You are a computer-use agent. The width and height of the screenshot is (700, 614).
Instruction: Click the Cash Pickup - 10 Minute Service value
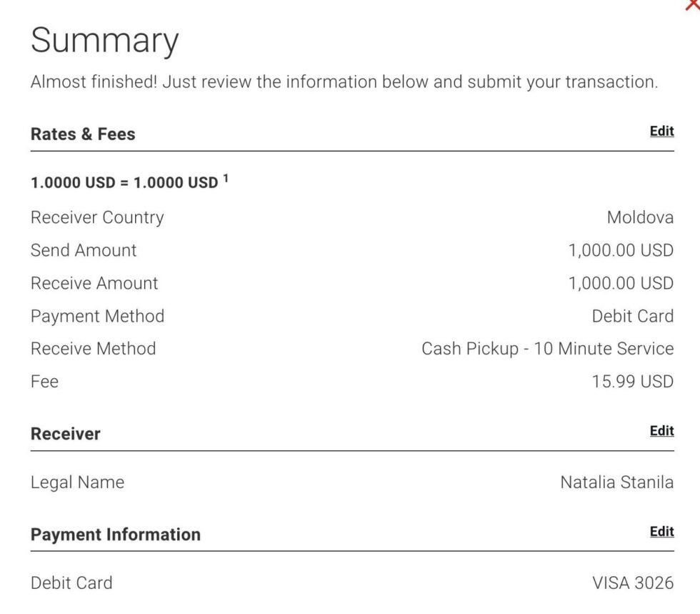(x=547, y=349)
